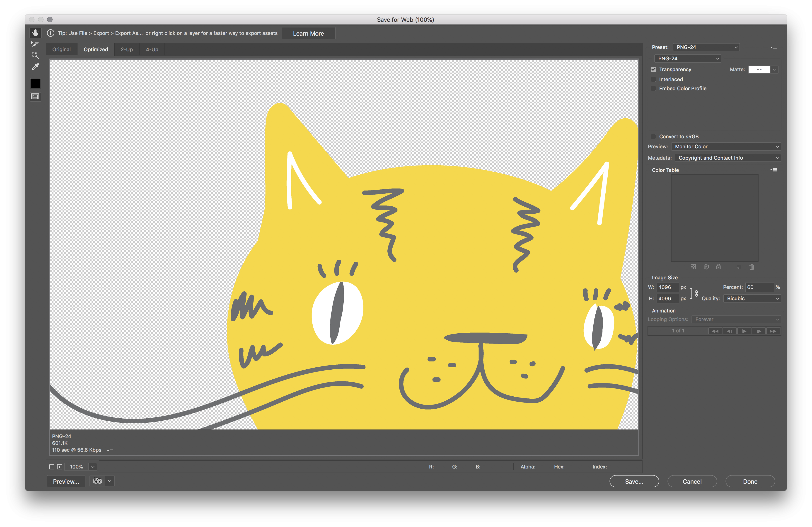The height and width of the screenshot is (527, 812).
Task: Uncheck the Transparency checkbox
Action: click(653, 69)
